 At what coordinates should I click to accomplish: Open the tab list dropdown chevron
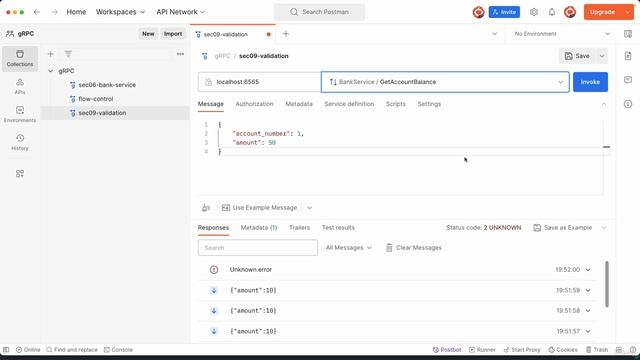pyautogui.click(x=494, y=34)
